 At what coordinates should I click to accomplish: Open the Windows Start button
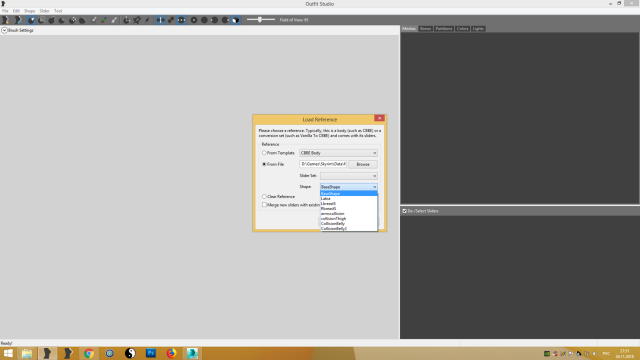(x=8, y=353)
